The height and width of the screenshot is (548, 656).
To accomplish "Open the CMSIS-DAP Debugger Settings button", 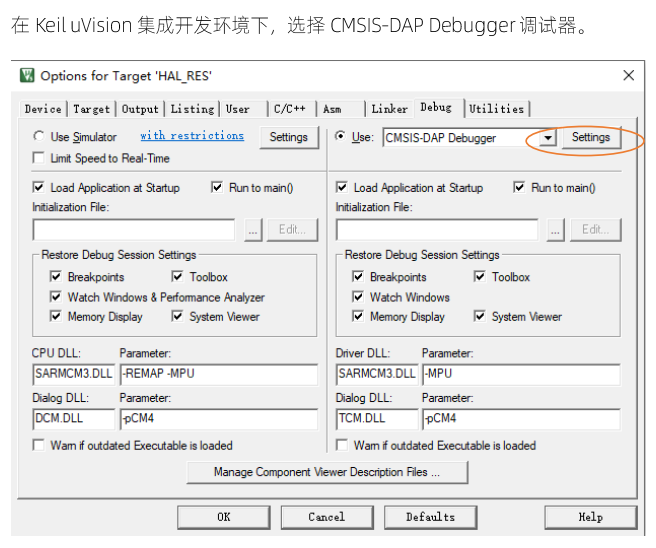I will (x=591, y=137).
